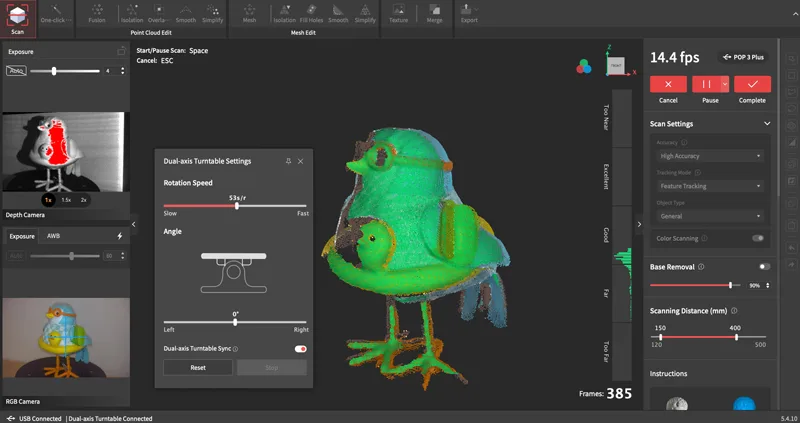Set depth preview zoom to 1.5x

tap(66, 200)
